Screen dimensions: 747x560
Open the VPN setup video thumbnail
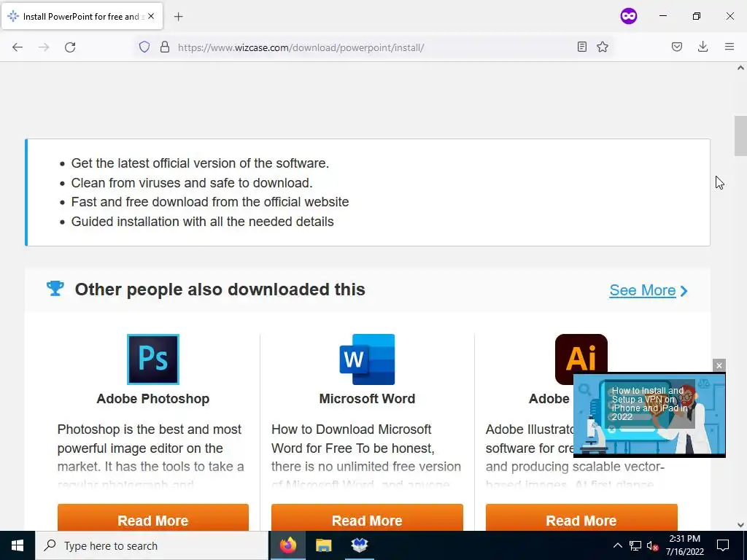click(x=649, y=415)
